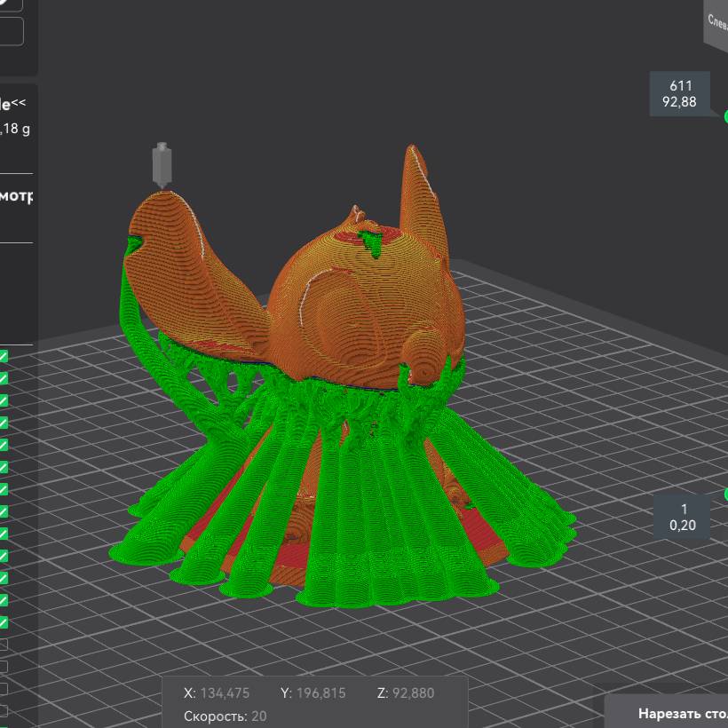Screen dimensions: 728x728
Task: Collapse the panel using the '<<' arrows
Action: (x=19, y=104)
